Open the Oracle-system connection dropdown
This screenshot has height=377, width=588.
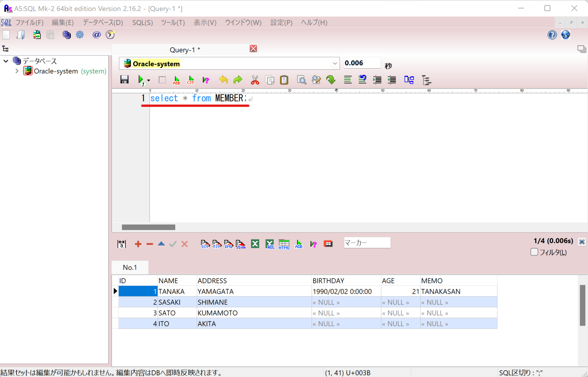(335, 63)
